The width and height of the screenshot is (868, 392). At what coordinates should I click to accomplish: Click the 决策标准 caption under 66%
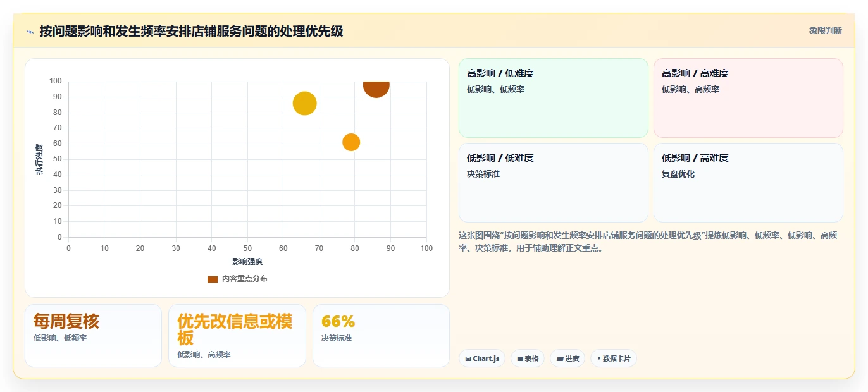coord(336,338)
